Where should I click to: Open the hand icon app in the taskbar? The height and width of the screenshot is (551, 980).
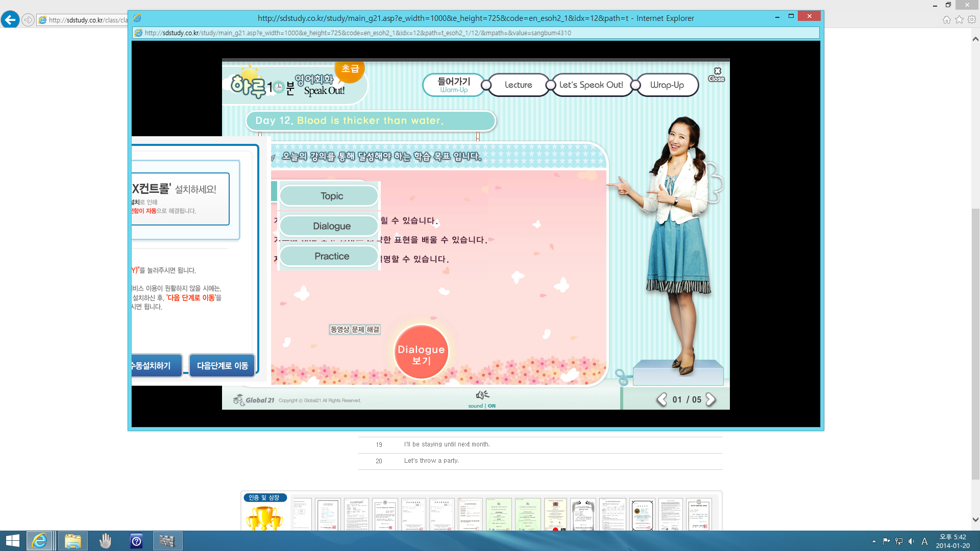click(x=105, y=541)
